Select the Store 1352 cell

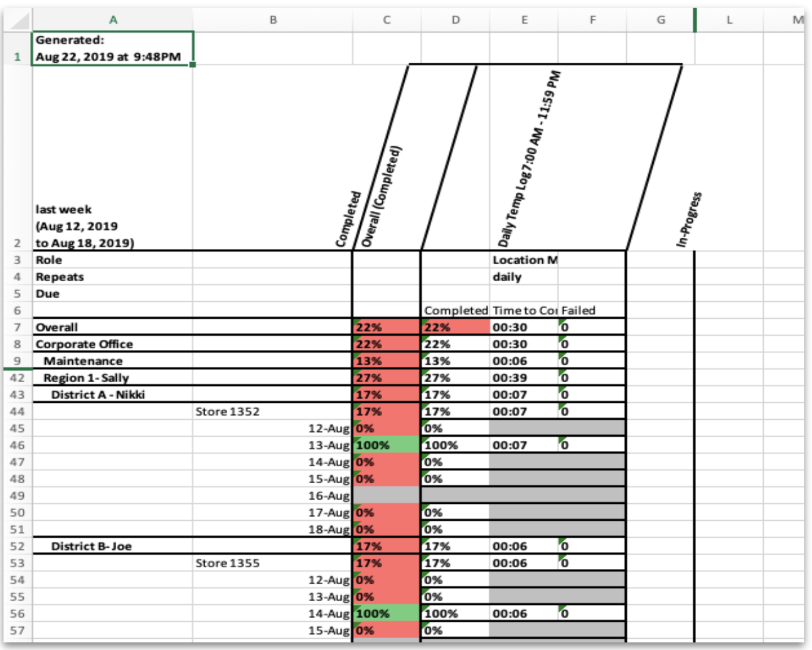273,412
